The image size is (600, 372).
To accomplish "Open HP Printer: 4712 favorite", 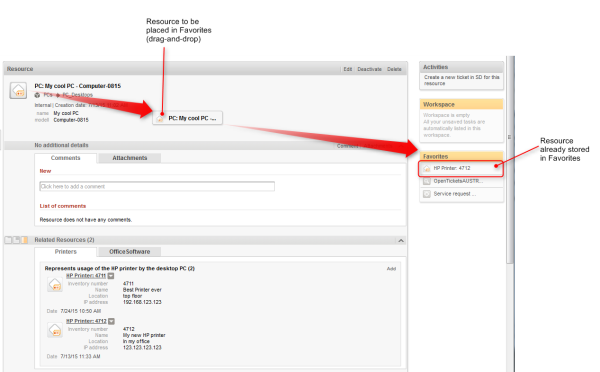I will click(x=461, y=168).
